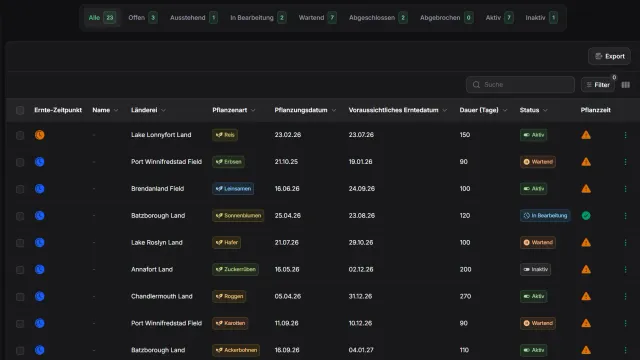Check the Annafort Land row checkbox
Image resolution: width=640 pixels, height=360 pixels.
click(20, 270)
